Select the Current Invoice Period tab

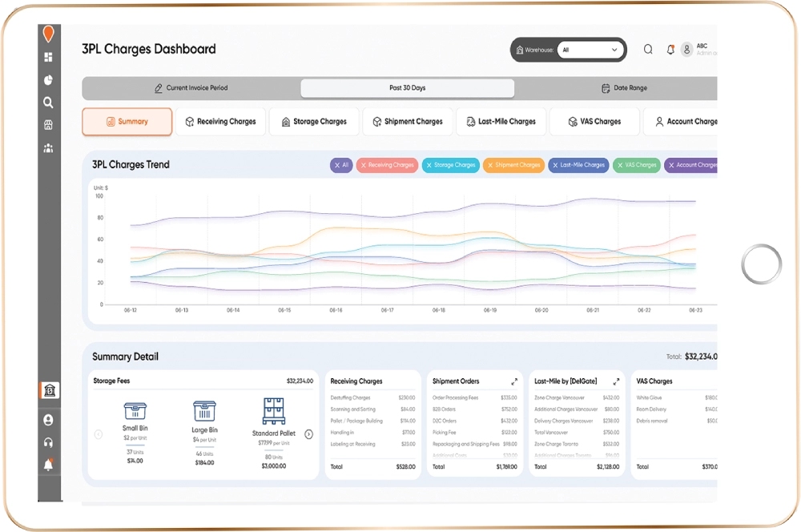(191, 88)
